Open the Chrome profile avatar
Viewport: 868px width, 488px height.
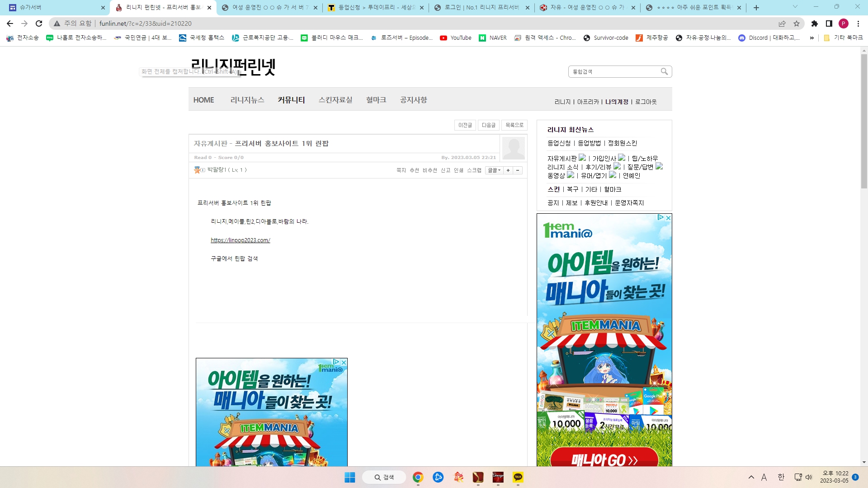point(844,23)
